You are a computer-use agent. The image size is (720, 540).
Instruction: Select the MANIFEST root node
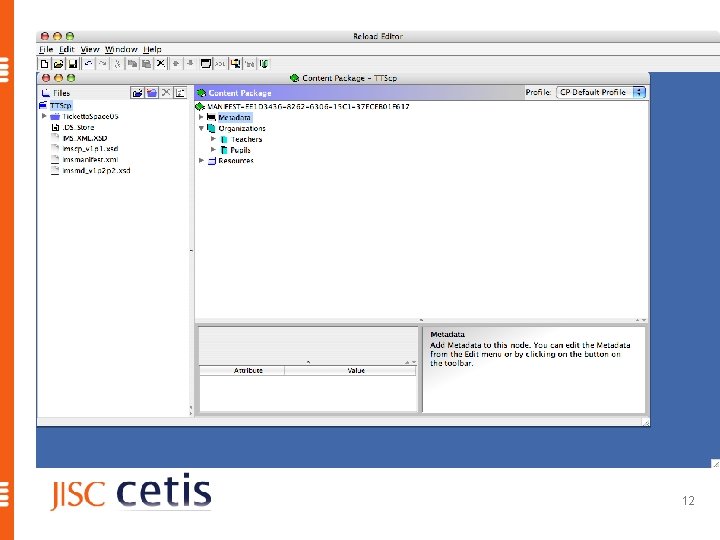308,107
